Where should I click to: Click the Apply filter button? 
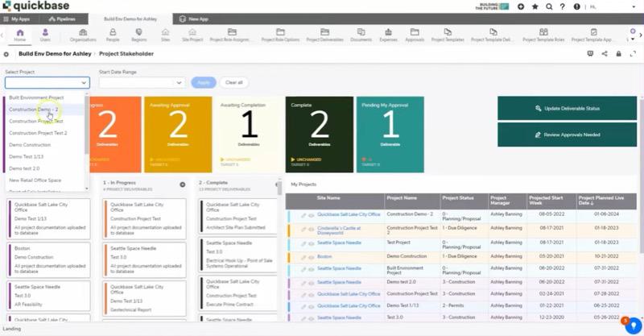[204, 83]
